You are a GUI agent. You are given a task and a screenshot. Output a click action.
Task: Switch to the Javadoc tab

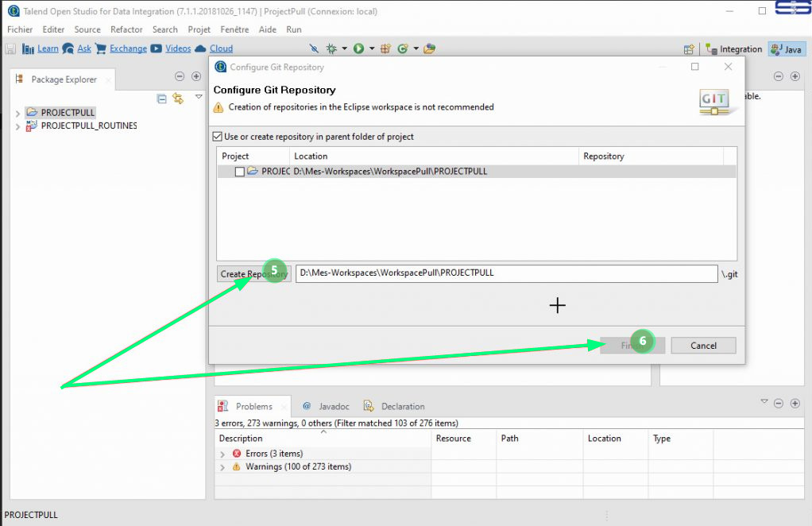pyautogui.click(x=327, y=406)
